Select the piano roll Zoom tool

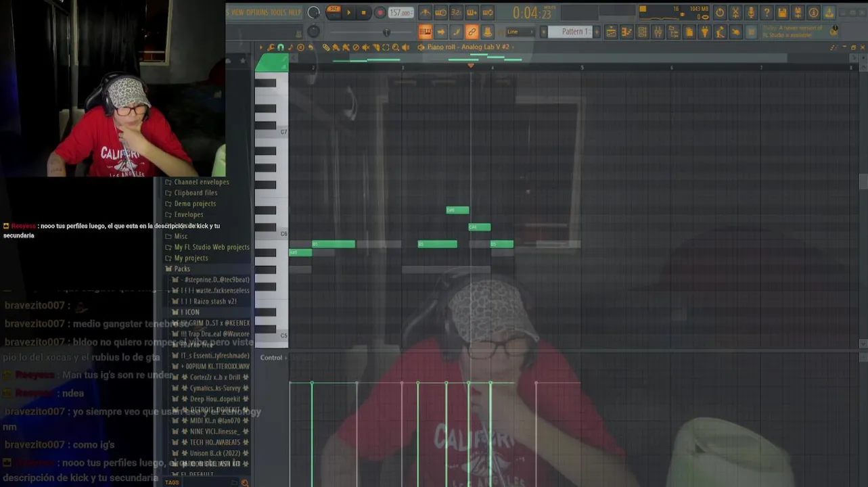(396, 47)
